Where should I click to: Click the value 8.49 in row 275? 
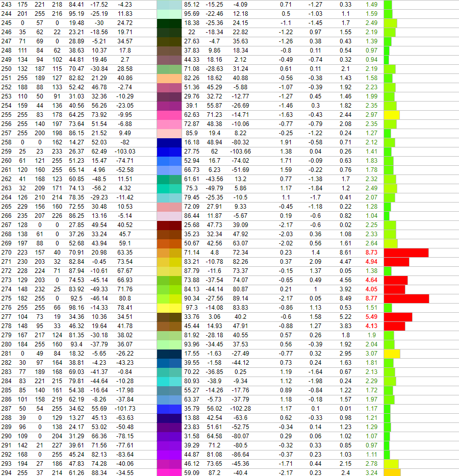point(346,298)
